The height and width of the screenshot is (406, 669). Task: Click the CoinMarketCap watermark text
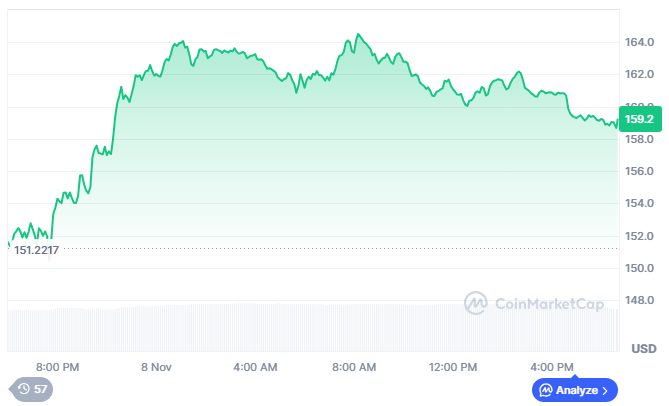coord(546,302)
